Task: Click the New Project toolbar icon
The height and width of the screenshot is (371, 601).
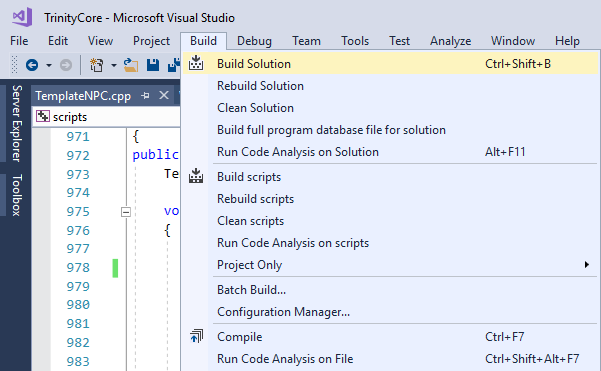Action: [97, 65]
